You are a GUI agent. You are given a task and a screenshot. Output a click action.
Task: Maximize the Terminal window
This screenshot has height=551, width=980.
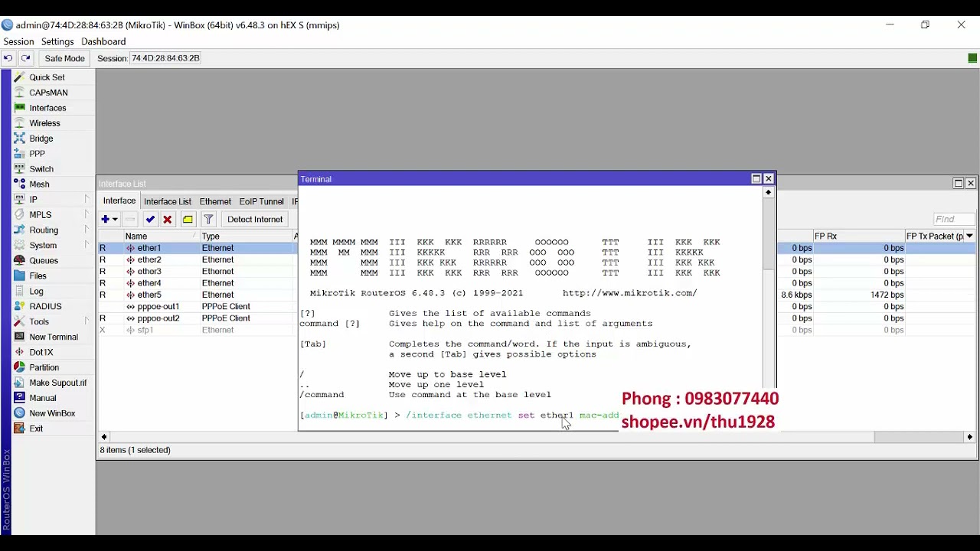coord(756,179)
